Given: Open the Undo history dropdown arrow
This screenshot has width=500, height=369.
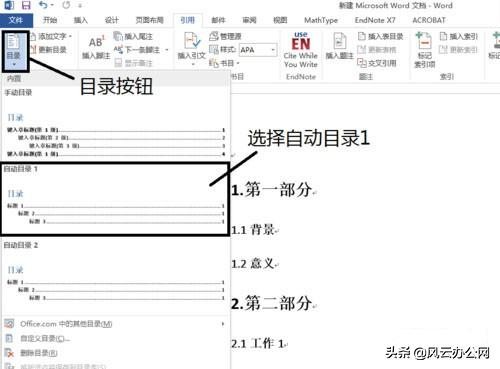Looking at the screenshot, I should point(52,5).
